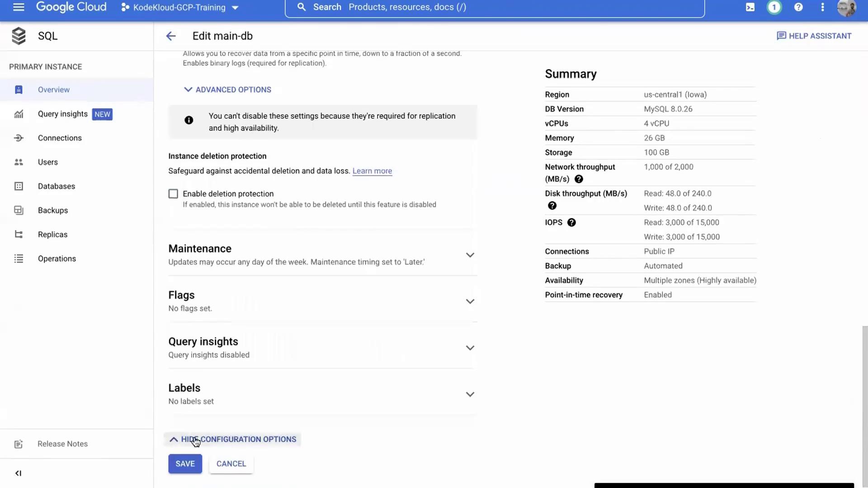The height and width of the screenshot is (488, 868).
Task: Open the main navigation hamburger menu
Action: point(19,7)
